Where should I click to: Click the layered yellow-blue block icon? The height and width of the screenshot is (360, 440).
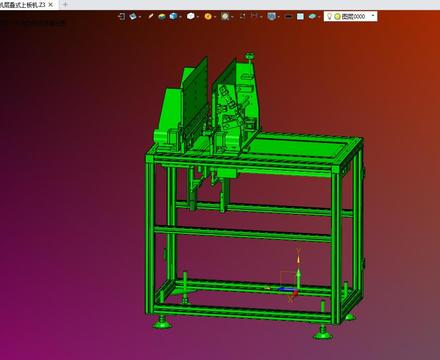(162, 16)
